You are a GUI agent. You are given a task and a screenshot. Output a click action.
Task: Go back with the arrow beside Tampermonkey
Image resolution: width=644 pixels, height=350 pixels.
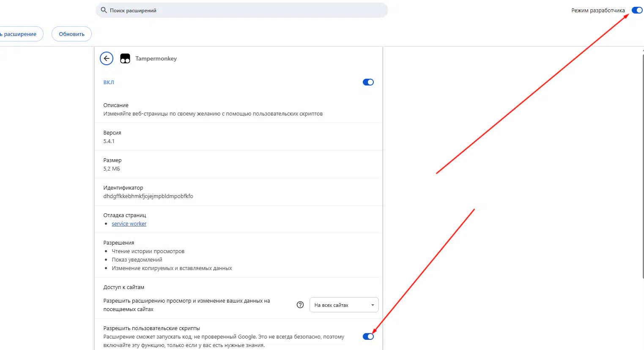click(x=107, y=58)
